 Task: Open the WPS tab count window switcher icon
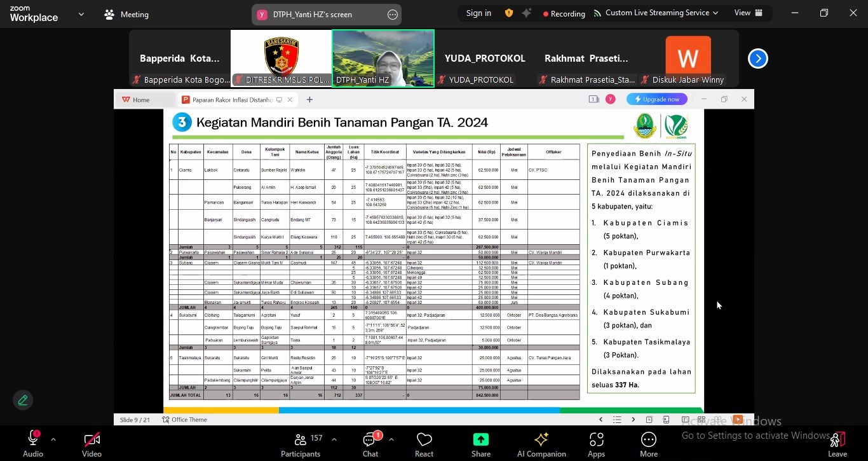(x=593, y=99)
